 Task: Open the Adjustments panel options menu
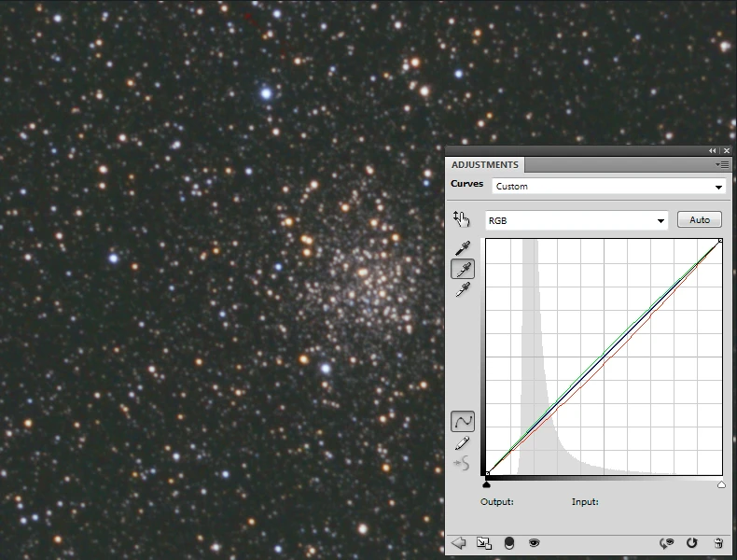pyautogui.click(x=722, y=164)
